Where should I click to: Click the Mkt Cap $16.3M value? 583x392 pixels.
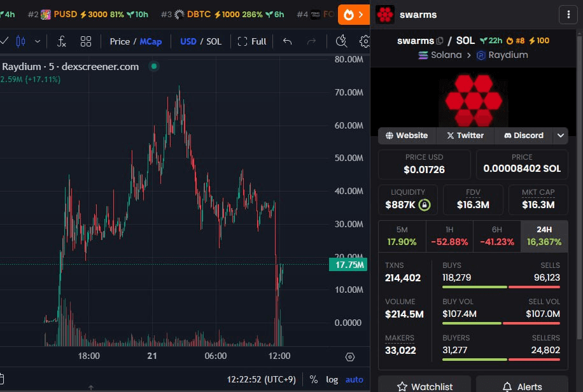(538, 204)
